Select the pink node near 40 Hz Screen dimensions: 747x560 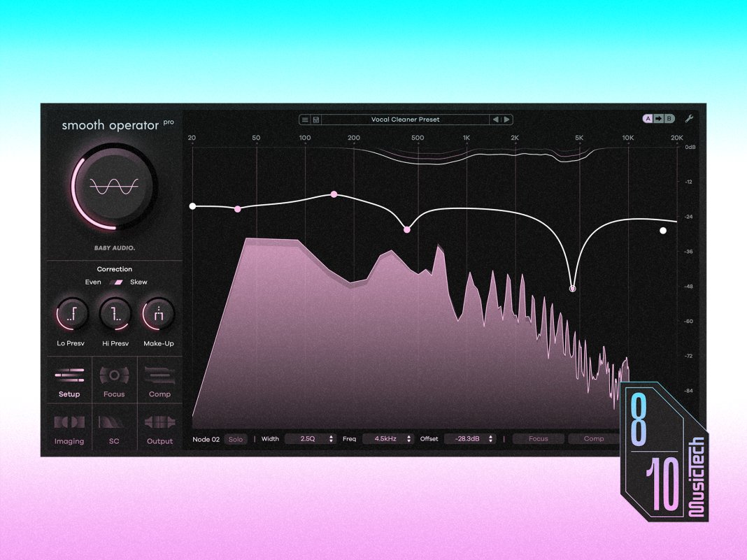pyautogui.click(x=238, y=209)
